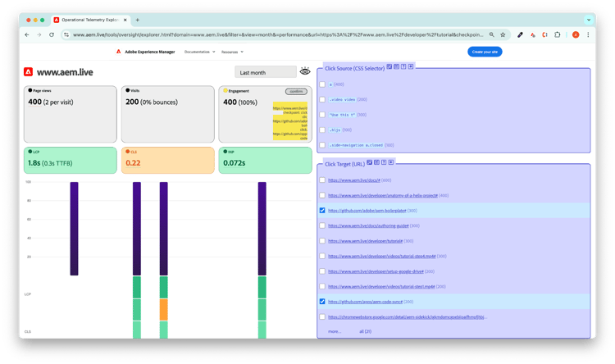Show more click target URLs via more link
Viewport: 615px width, 364px height.
[x=335, y=331]
